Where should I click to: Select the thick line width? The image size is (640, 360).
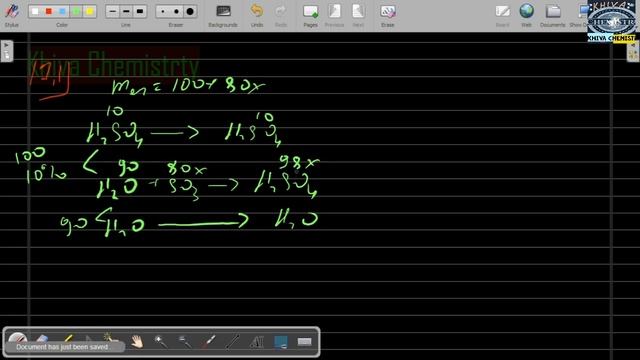[140, 11]
